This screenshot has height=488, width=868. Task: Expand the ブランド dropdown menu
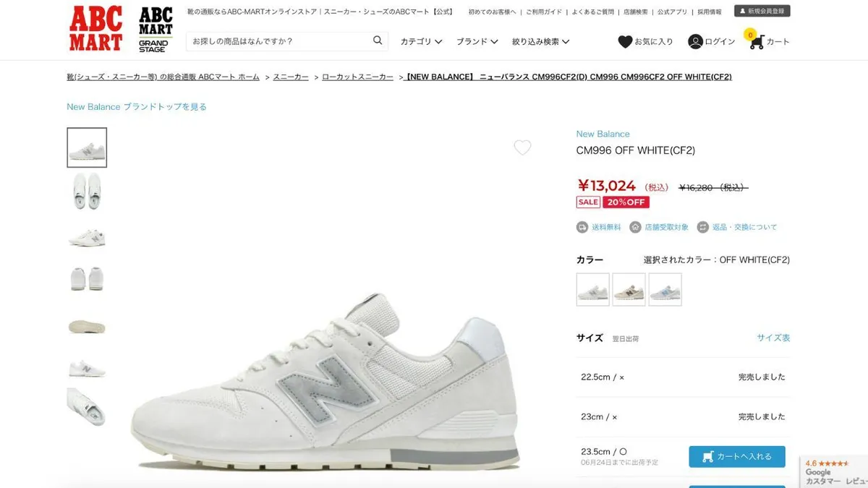[477, 42]
